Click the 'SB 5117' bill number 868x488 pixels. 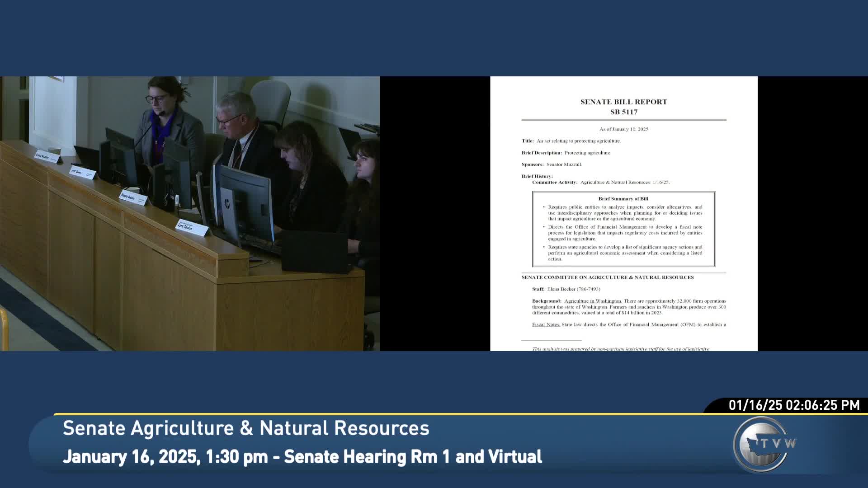[623, 112]
